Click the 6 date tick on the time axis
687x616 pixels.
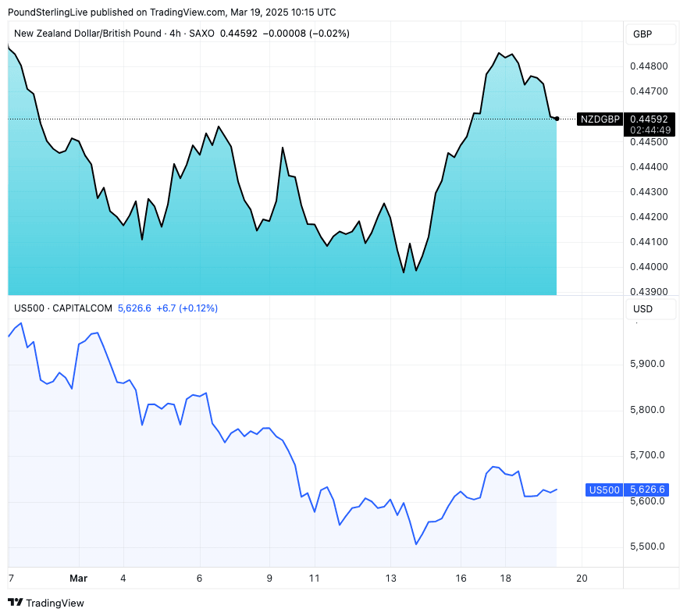pos(199,578)
